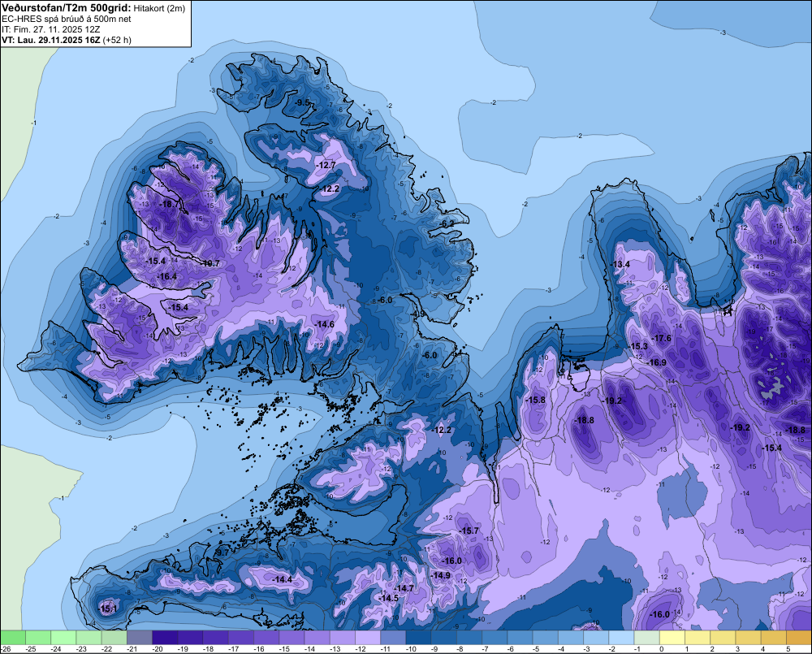Pick the darkest purple legend swatch above -20

[x=165, y=638]
